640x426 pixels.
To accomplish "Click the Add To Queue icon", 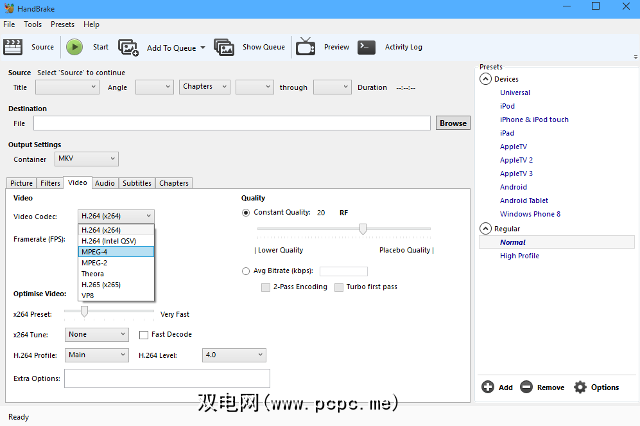I will click(x=129, y=47).
